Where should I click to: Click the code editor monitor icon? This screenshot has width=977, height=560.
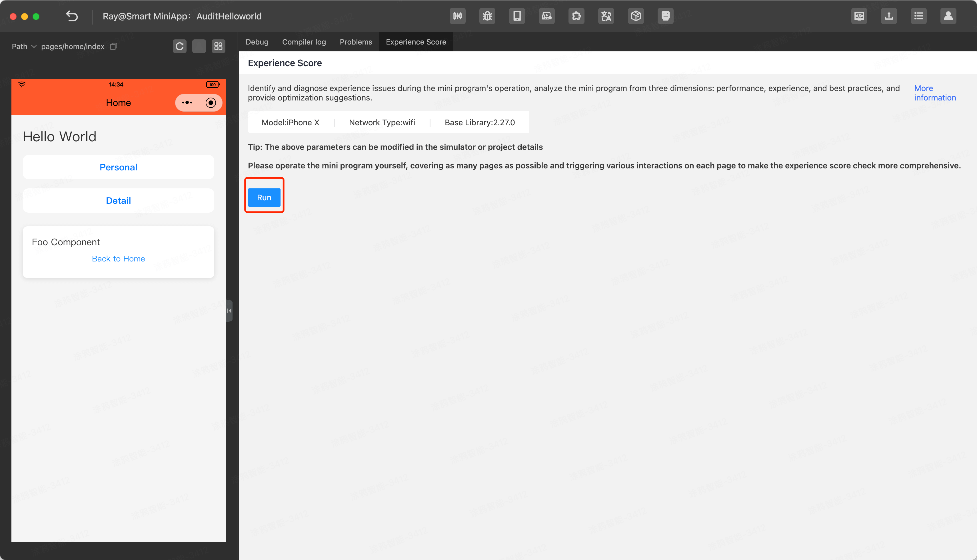pos(859,16)
